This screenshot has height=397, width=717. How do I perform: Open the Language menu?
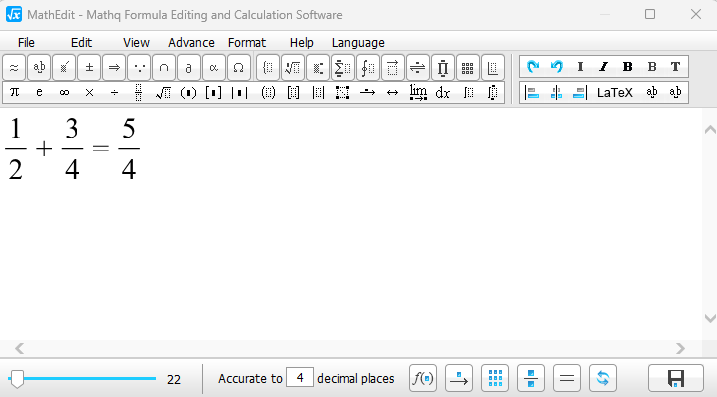[x=358, y=43]
